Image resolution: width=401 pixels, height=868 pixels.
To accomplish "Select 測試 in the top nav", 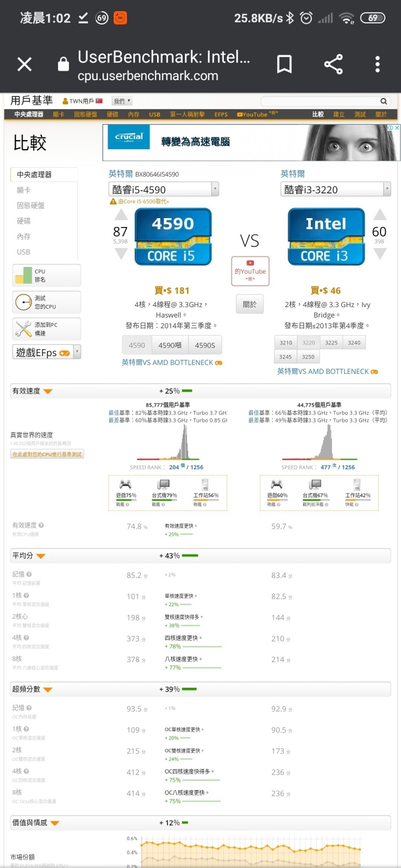I will (x=360, y=114).
